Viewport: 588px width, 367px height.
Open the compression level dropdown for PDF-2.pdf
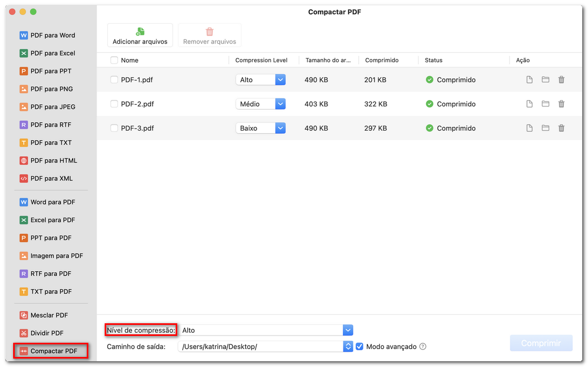coord(280,104)
